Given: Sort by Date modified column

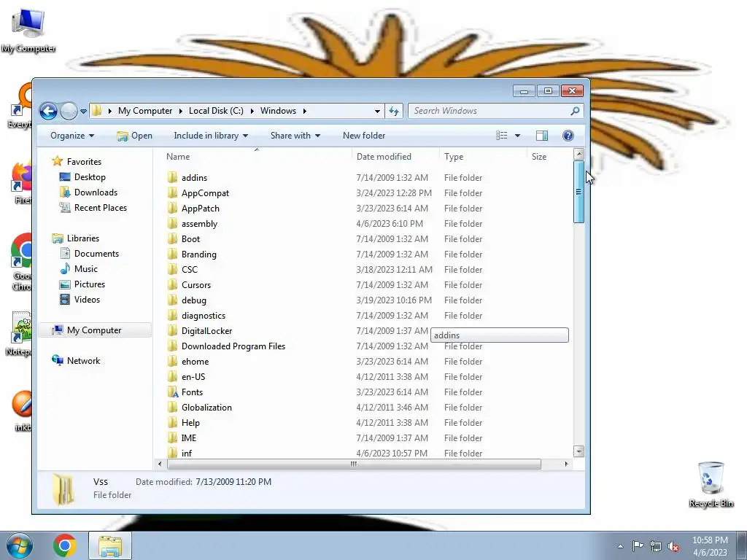Looking at the screenshot, I should [384, 157].
